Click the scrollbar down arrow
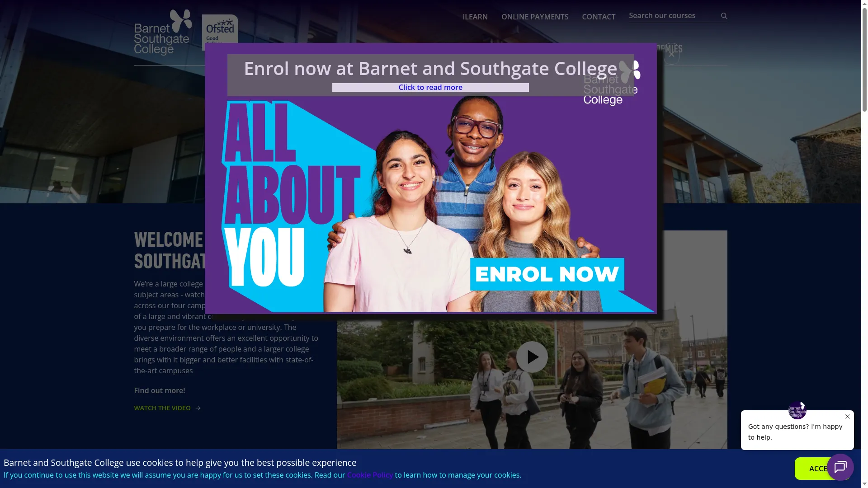 point(864,484)
